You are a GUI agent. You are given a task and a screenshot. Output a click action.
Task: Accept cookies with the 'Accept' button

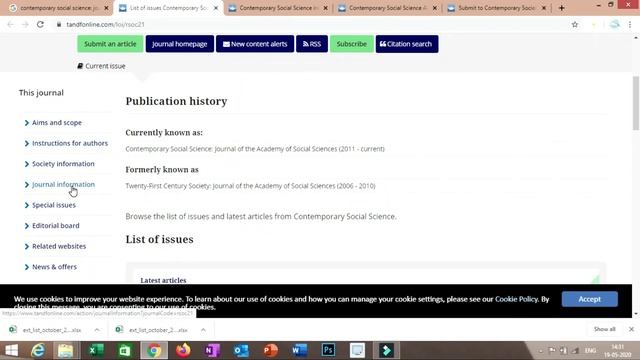[589, 299]
